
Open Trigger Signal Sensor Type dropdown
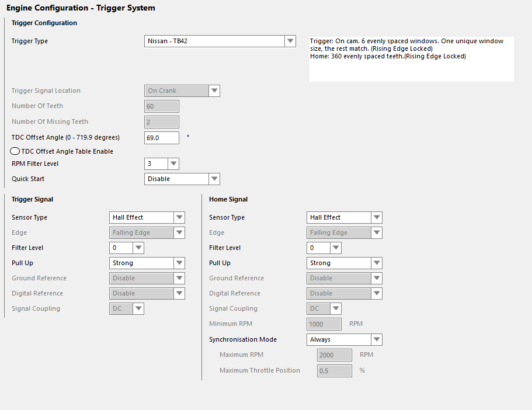coord(147,218)
